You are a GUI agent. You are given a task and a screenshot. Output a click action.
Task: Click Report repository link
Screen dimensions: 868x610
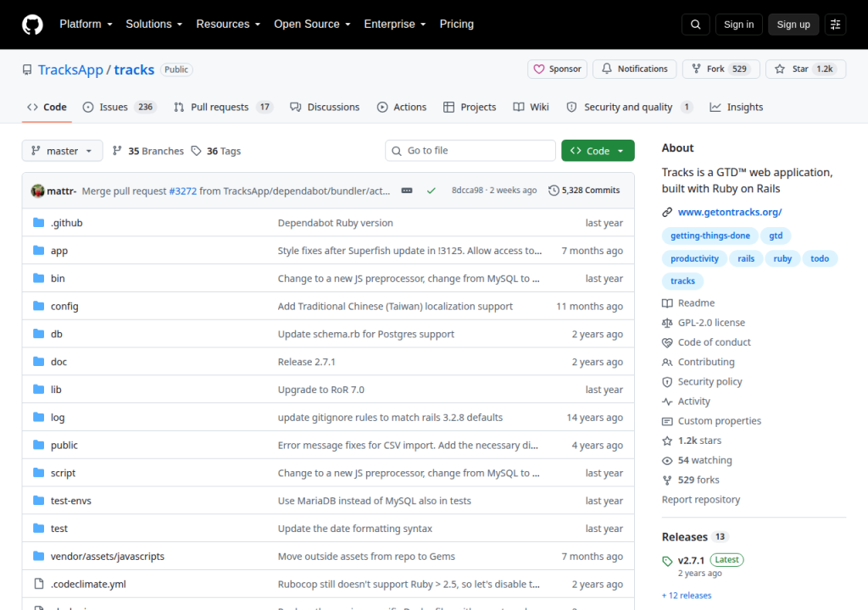[x=701, y=499]
